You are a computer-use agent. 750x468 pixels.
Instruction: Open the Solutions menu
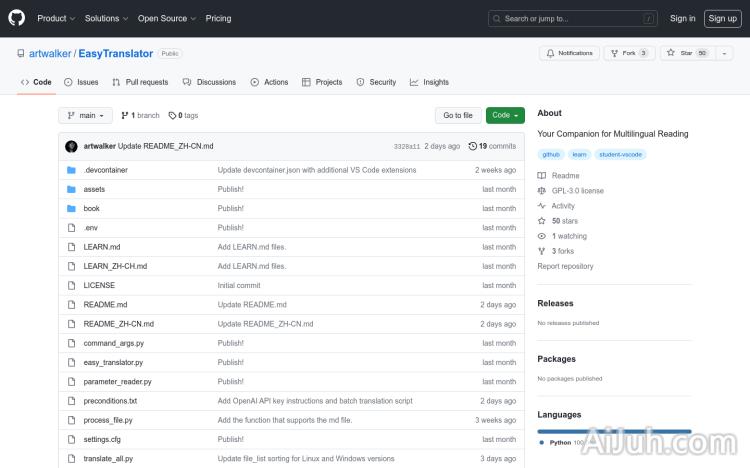(106, 18)
